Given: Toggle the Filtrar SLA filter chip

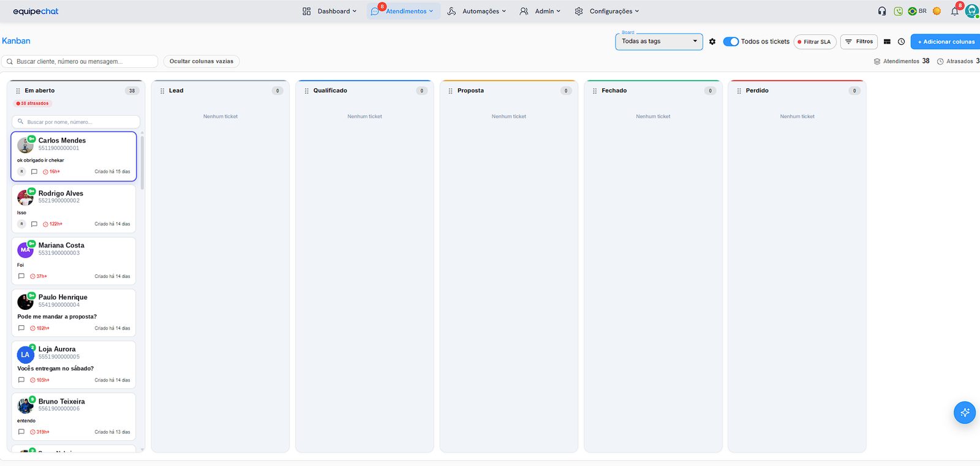Looking at the screenshot, I should pos(815,42).
